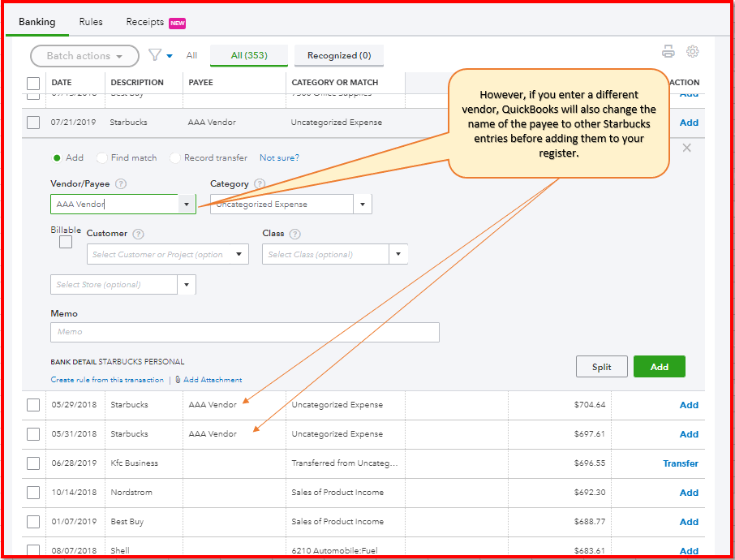Check the 05/31/2018 Starbucks row checkbox
Image resolution: width=735 pixels, height=560 pixels.
33,434
